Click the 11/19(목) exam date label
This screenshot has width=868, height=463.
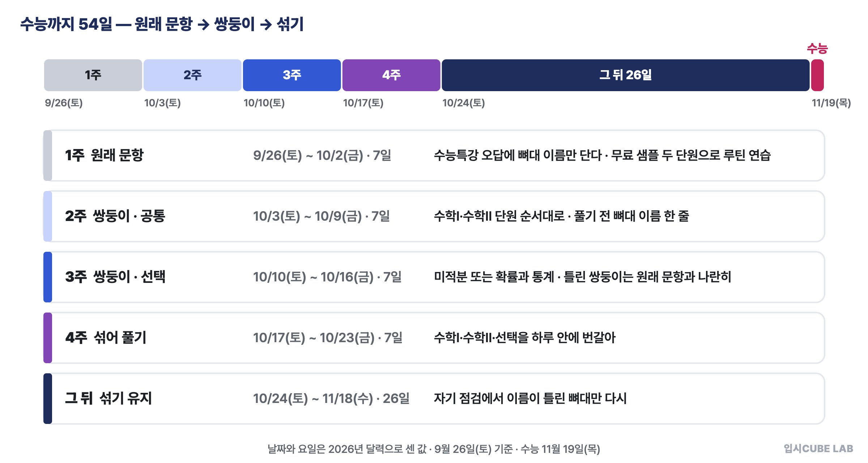coord(831,103)
